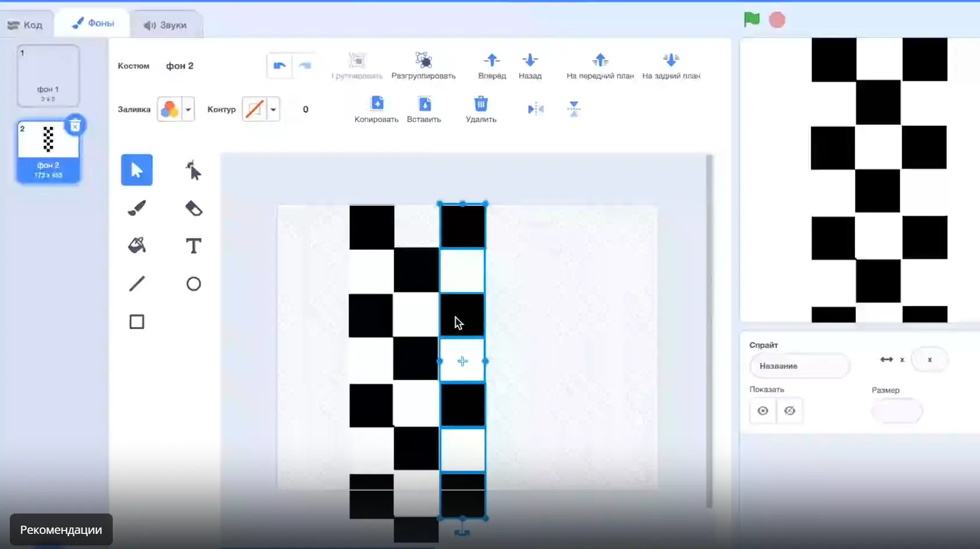This screenshot has height=549, width=980.
Task: Select the Line tool
Action: point(137,284)
